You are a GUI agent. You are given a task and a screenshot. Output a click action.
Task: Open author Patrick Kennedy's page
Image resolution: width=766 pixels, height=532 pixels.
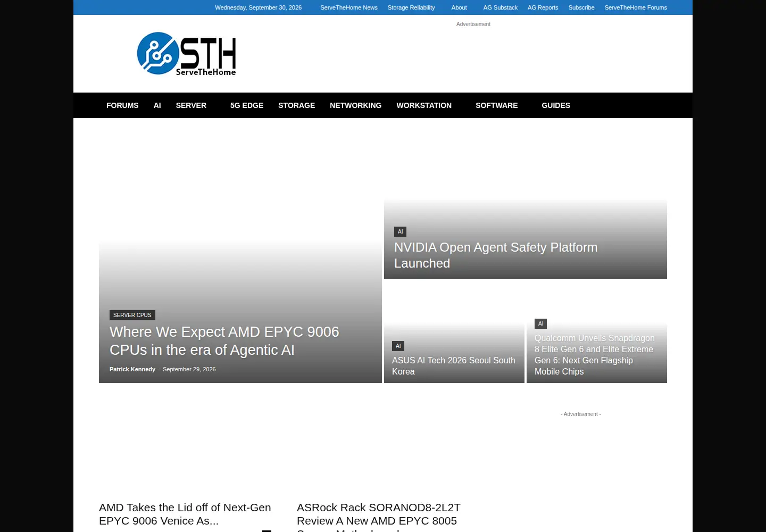[x=132, y=369]
